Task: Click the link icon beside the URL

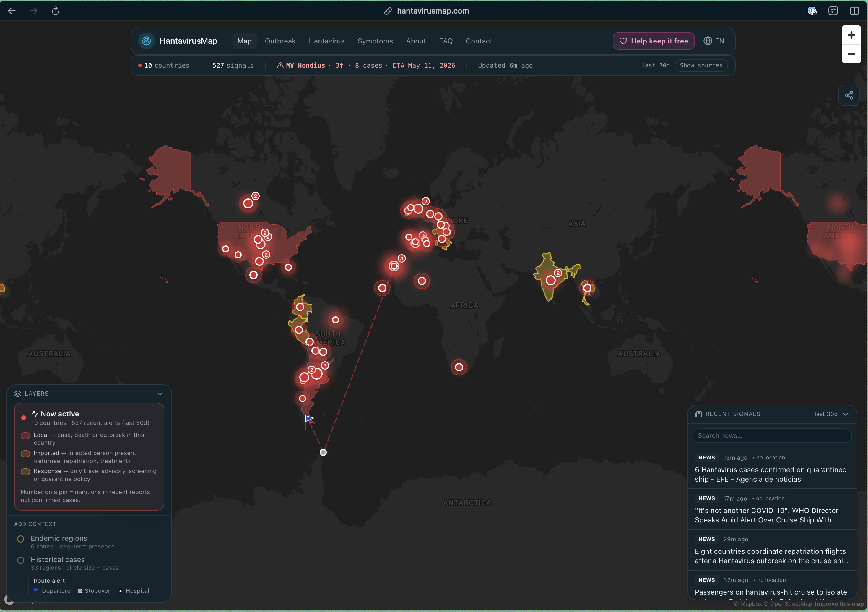Action: tap(388, 11)
